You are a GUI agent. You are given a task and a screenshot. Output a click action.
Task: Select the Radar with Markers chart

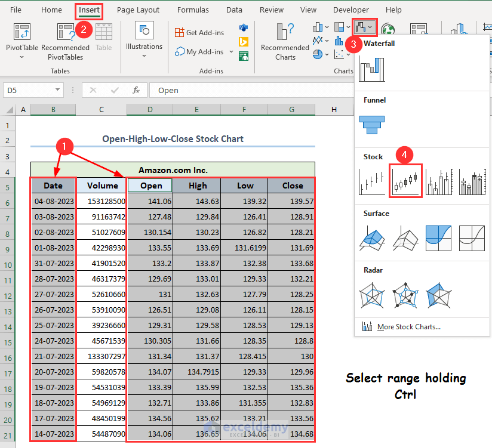(x=405, y=295)
